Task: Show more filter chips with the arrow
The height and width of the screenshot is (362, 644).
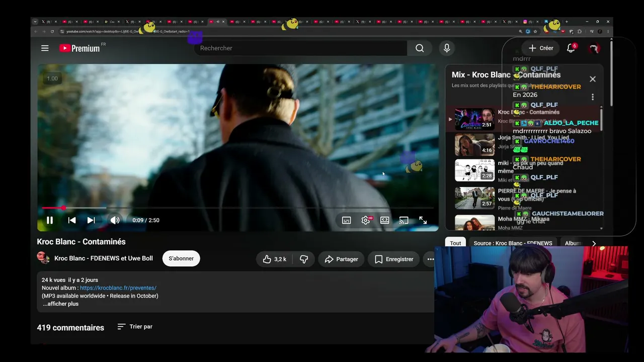Action: (594, 243)
